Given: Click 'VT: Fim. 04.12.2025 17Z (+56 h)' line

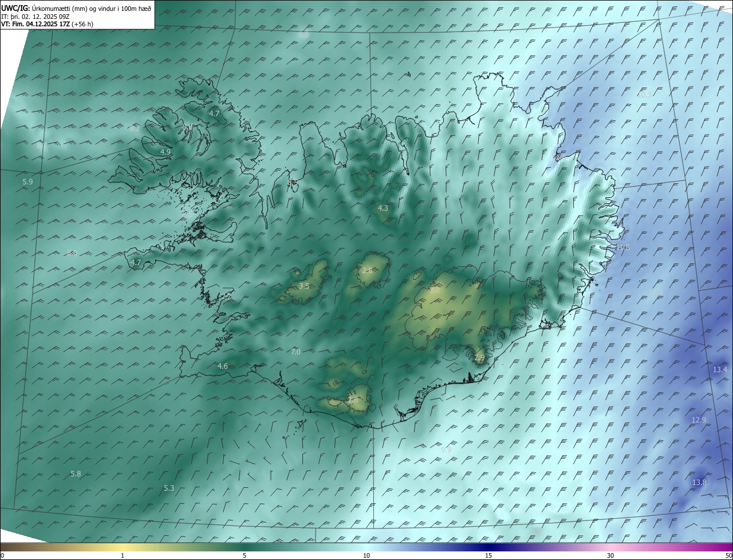Looking at the screenshot, I should (x=47, y=24).
